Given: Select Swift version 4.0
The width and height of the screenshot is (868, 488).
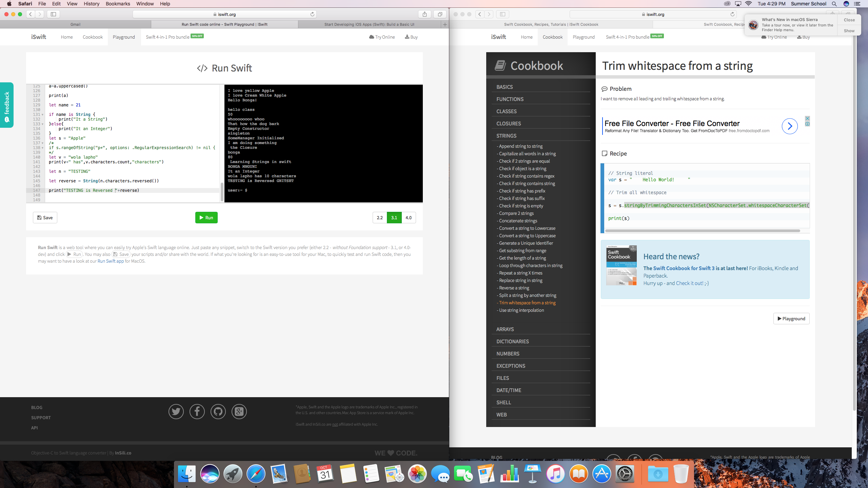Looking at the screenshot, I should [x=409, y=218].
